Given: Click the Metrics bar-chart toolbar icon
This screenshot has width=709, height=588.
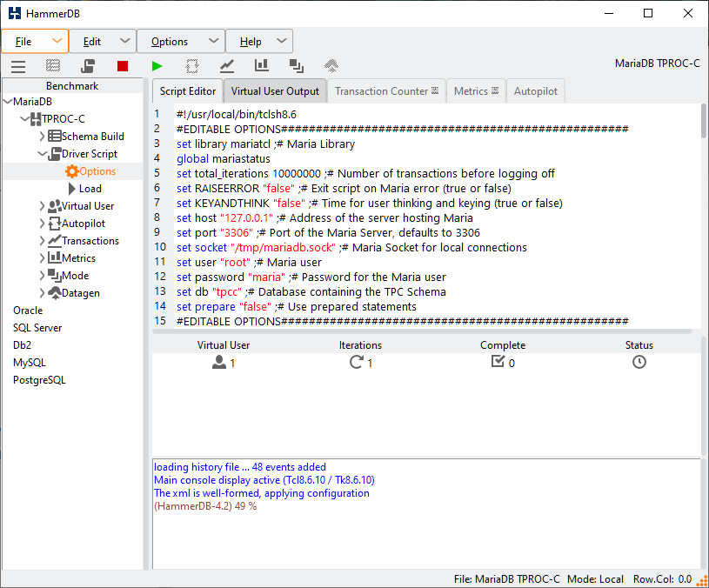Looking at the screenshot, I should tap(261, 66).
